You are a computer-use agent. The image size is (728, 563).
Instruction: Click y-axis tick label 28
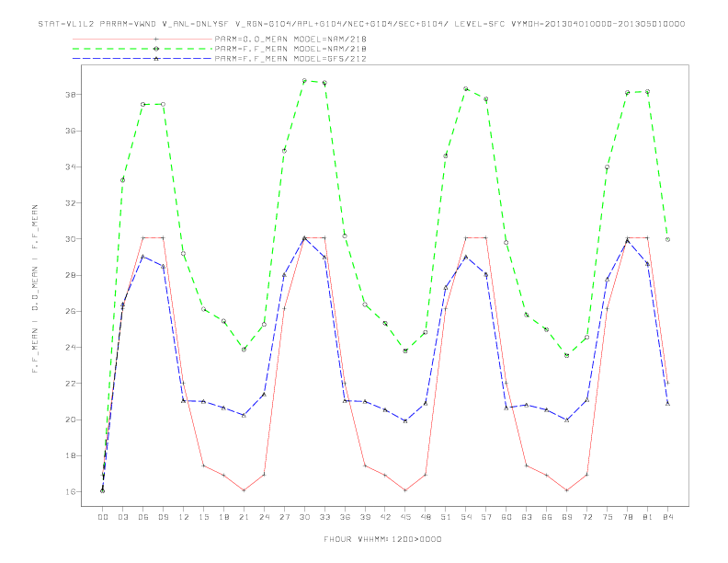point(72,275)
